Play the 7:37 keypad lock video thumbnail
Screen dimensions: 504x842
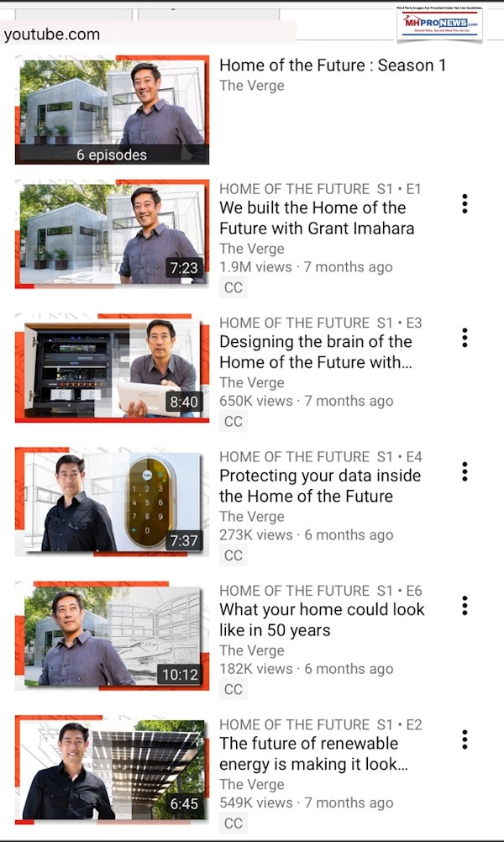point(112,502)
